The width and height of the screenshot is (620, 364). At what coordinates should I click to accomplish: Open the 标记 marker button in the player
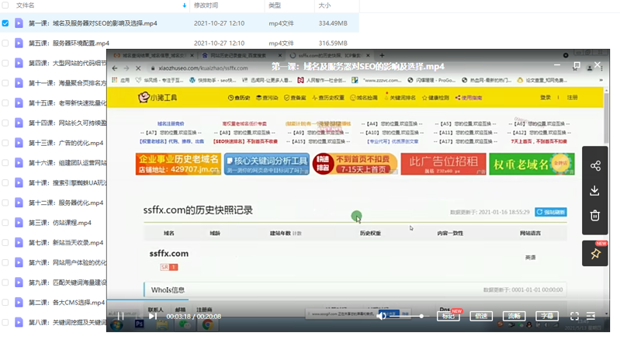(449, 316)
